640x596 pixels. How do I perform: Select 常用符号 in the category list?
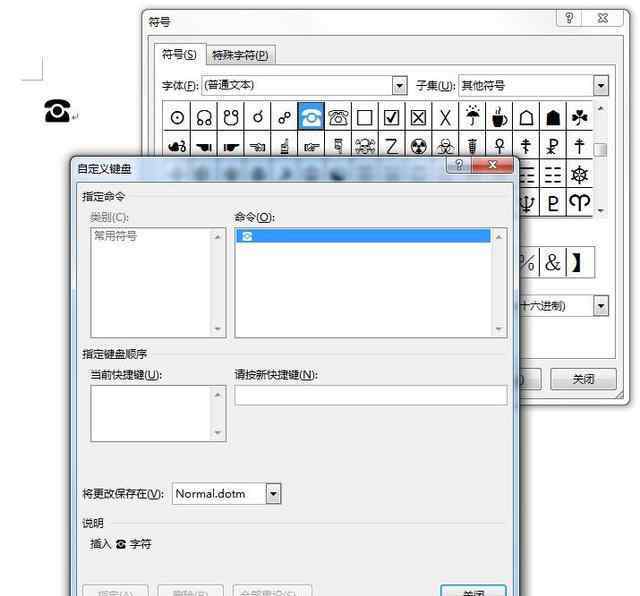pos(115,237)
